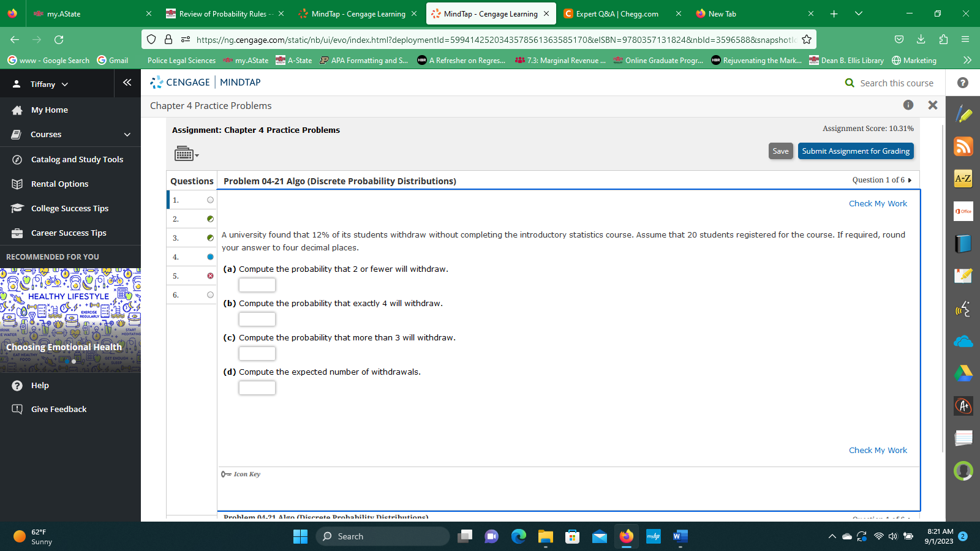Open the Gmail bookmark in the bookmarks bar
Image resolution: width=980 pixels, height=551 pixels.
(x=111, y=61)
